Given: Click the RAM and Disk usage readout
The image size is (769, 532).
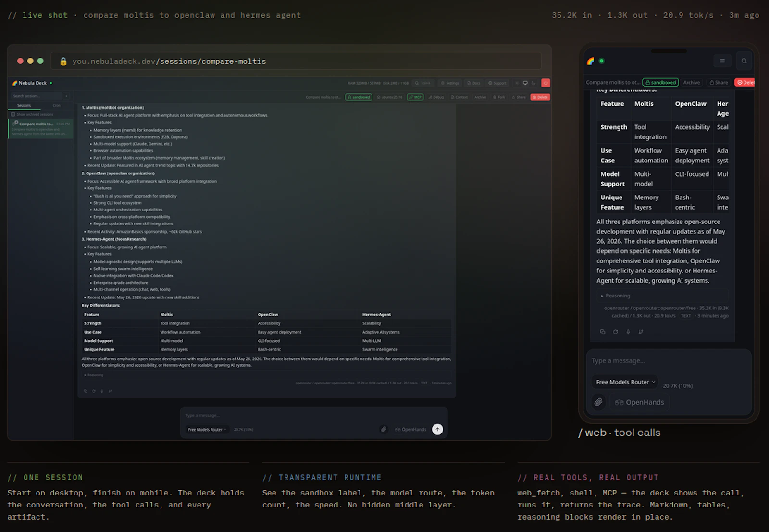Looking at the screenshot, I should [x=378, y=83].
